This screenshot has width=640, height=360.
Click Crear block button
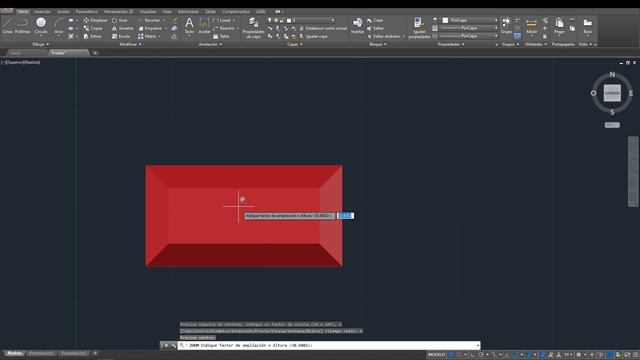[x=375, y=20]
